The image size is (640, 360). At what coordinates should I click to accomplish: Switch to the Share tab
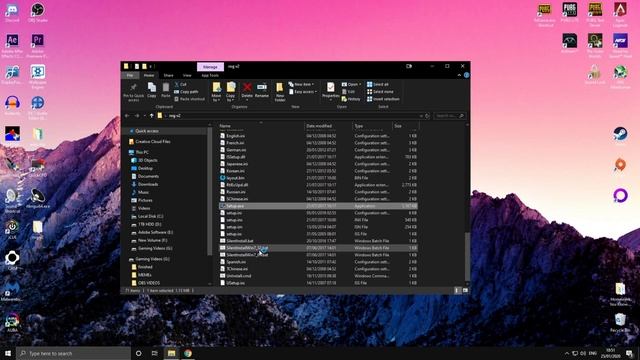coord(168,75)
